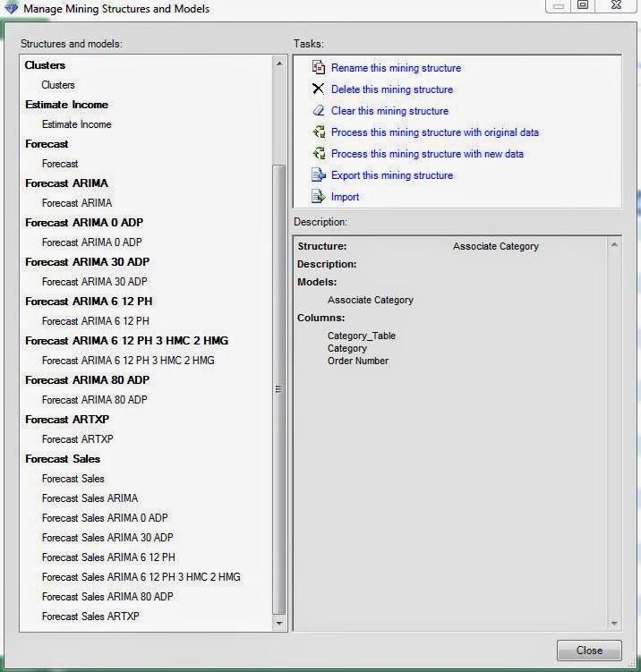641x672 pixels.
Task: Open Rename this mining structure link
Action: tap(397, 68)
